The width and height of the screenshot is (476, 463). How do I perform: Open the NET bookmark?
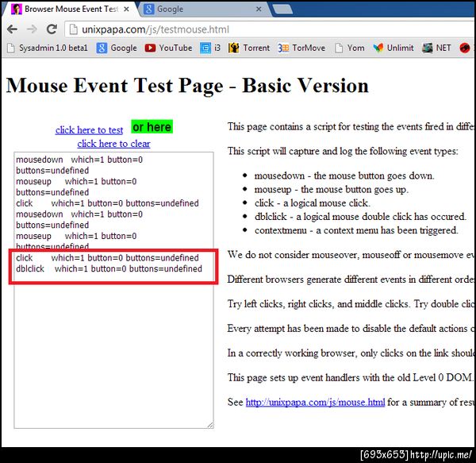pos(436,48)
